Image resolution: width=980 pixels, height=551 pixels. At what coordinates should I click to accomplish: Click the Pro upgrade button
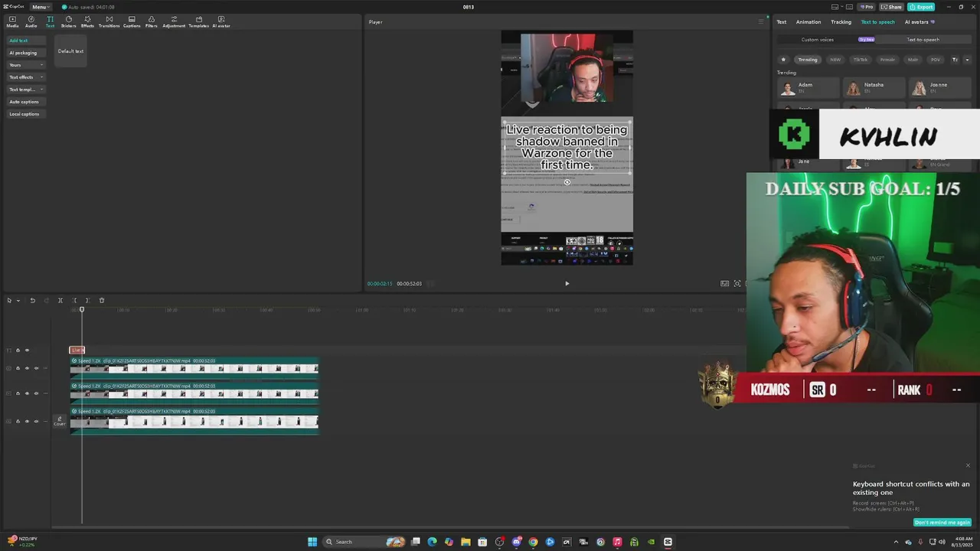[x=866, y=7]
